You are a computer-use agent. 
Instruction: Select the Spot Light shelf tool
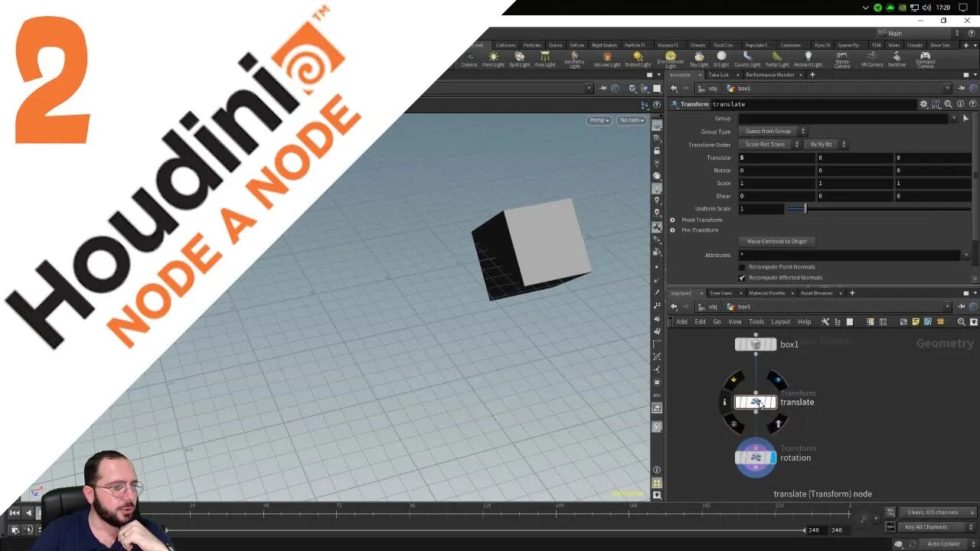pyautogui.click(x=519, y=60)
